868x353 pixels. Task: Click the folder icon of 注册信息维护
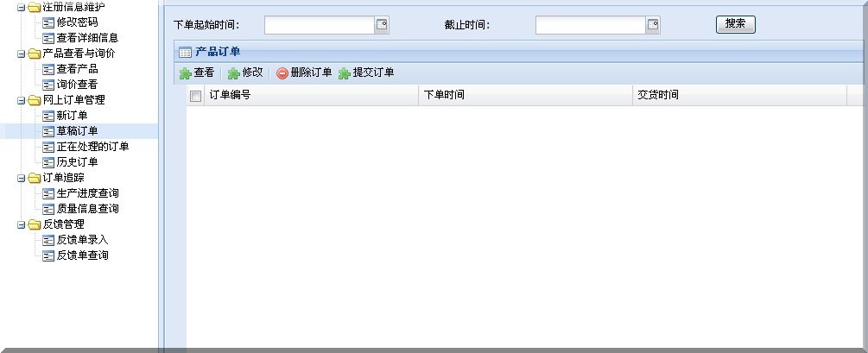coord(35,7)
